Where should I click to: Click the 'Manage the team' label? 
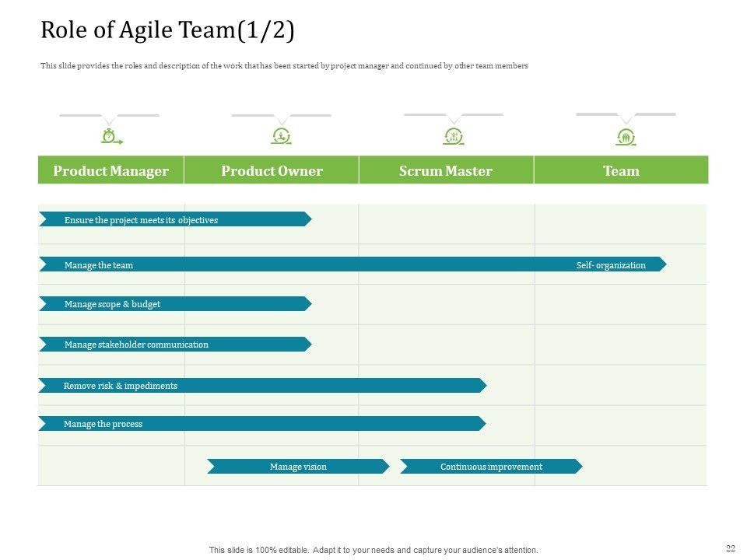click(99, 265)
